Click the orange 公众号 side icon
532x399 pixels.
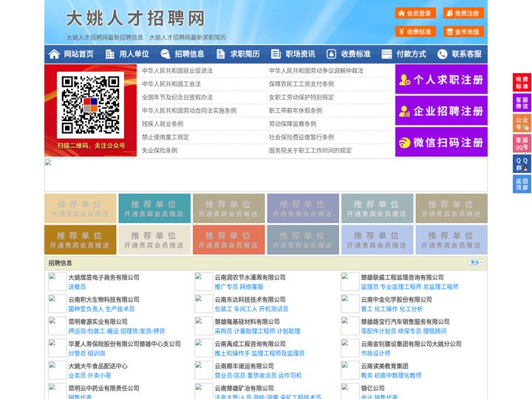click(x=522, y=123)
